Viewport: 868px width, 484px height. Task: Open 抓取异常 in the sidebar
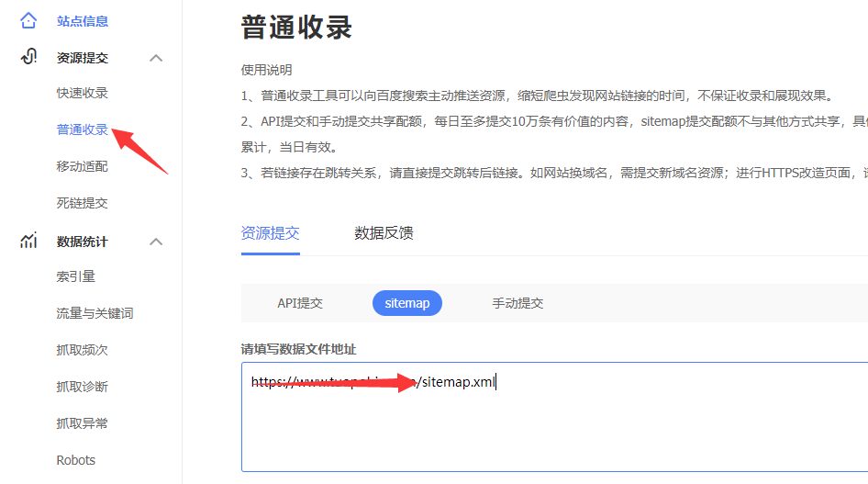tap(82, 423)
